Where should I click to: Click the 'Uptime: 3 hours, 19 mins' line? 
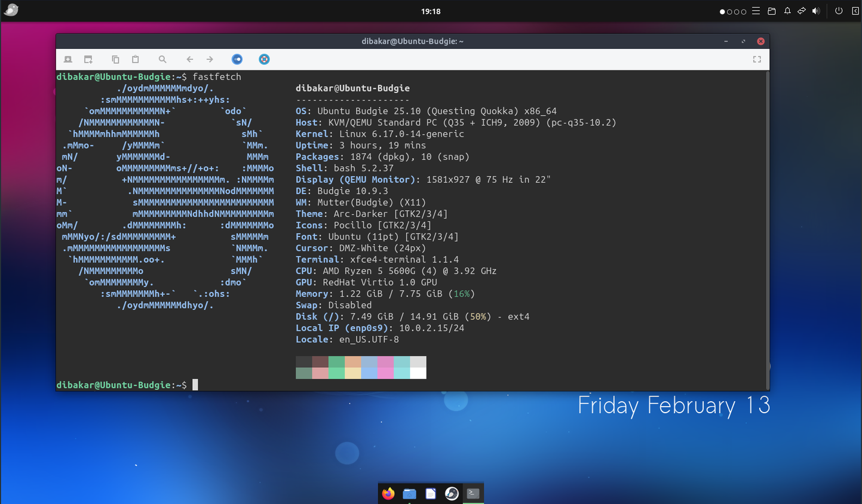[361, 145]
